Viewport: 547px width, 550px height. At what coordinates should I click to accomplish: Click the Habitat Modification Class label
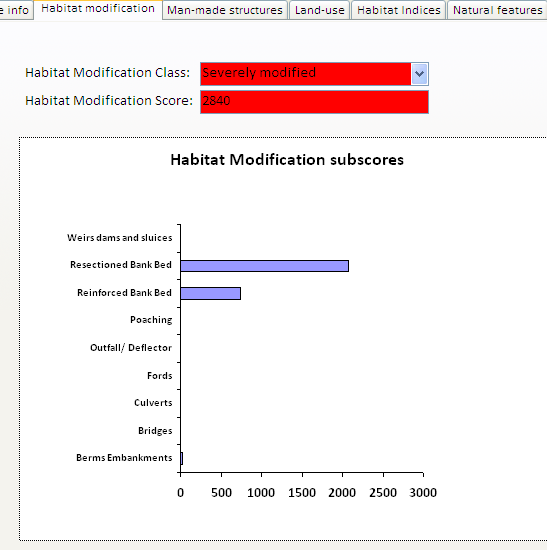[107, 73]
